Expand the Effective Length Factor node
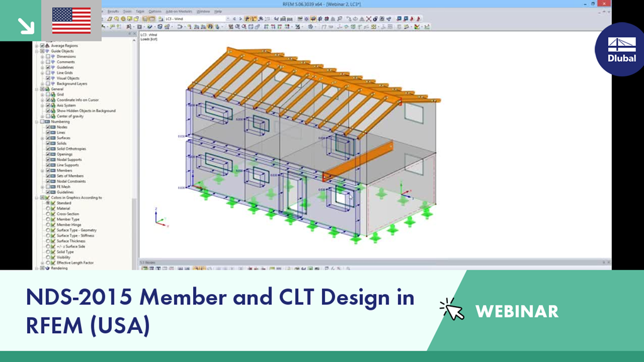 42,263
